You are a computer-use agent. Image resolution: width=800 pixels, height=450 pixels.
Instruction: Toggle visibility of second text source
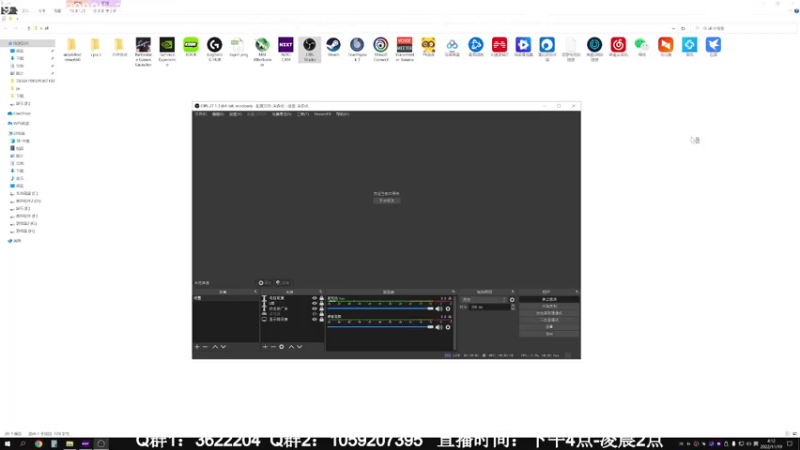tap(314, 304)
